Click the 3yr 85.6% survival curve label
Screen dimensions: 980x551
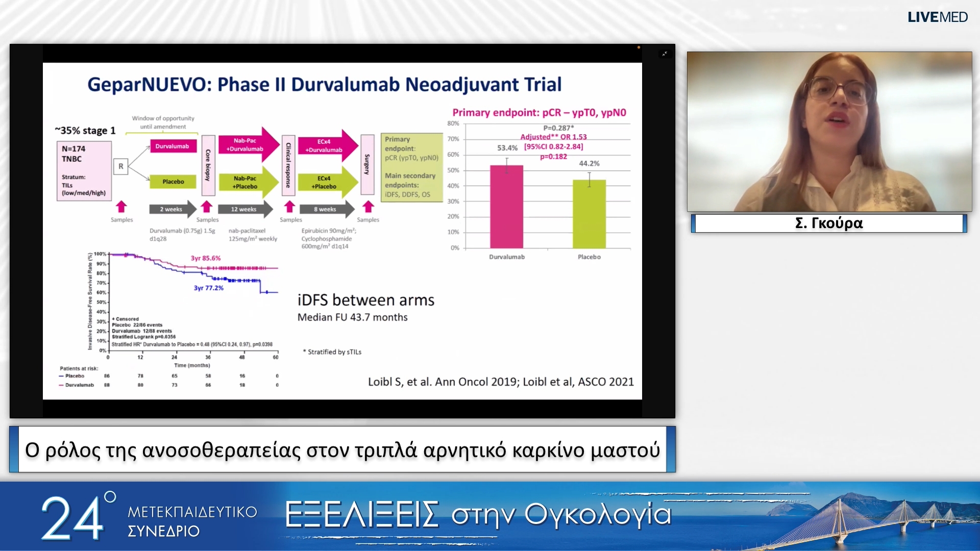tap(206, 258)
